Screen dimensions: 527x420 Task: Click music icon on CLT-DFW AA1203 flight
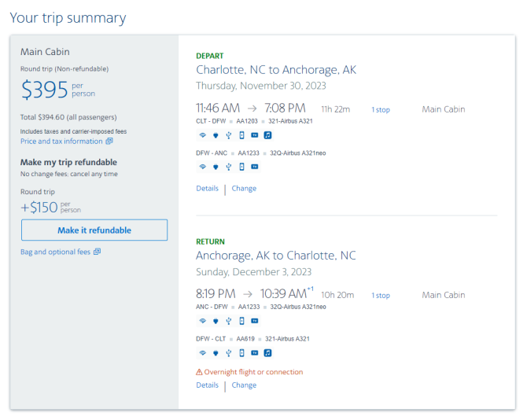point(267,135)
